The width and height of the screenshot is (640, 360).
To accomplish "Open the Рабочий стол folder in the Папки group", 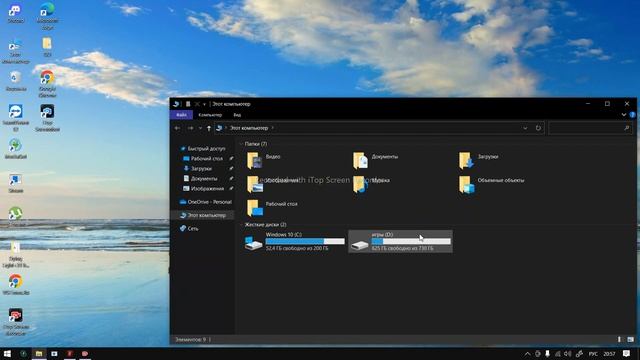I will [272, 207].
